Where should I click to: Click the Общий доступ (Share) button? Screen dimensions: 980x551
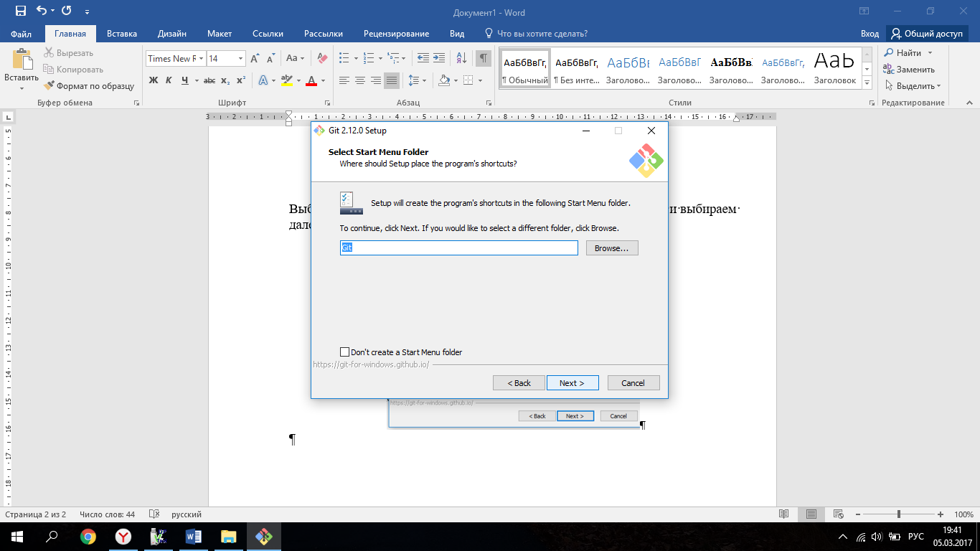tap(928, 34)
